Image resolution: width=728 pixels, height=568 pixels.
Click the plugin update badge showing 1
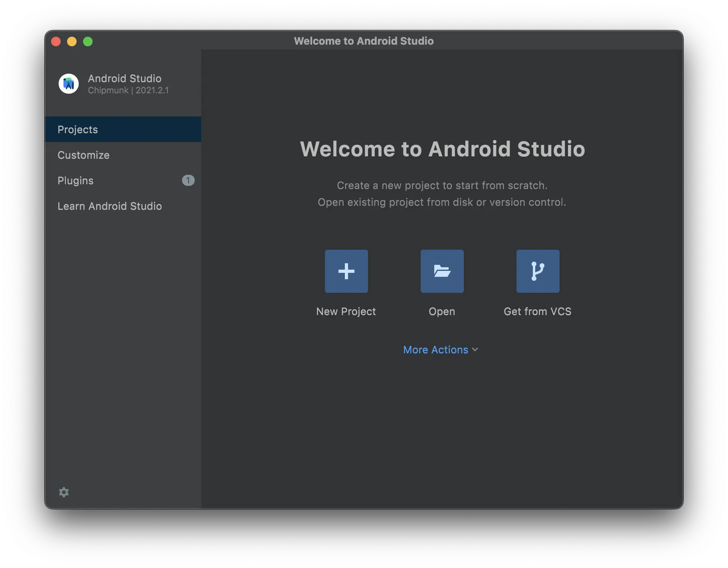(x=188, y=180)
